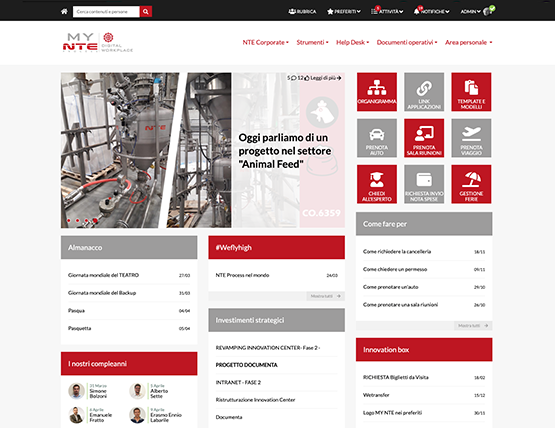Click Leggi di più on the slider
This screenshot has height=428, width=555.
[326, 78]
